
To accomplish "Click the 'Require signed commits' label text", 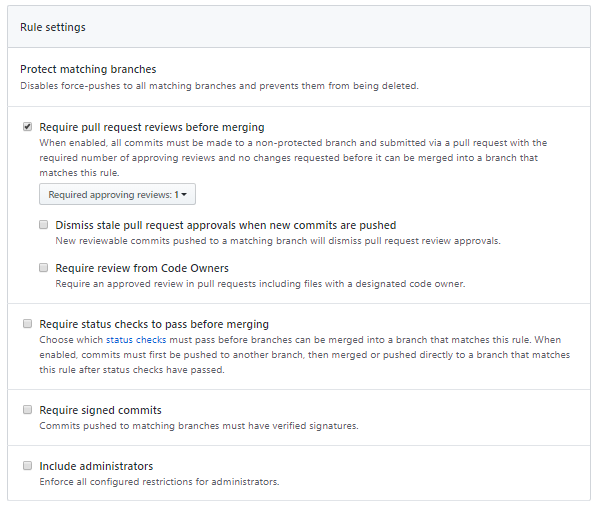I will [100, 410].
